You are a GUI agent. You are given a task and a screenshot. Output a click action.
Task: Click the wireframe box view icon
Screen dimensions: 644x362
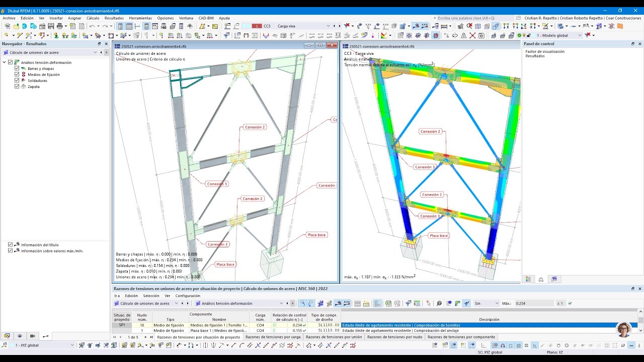tap(478, 26)
